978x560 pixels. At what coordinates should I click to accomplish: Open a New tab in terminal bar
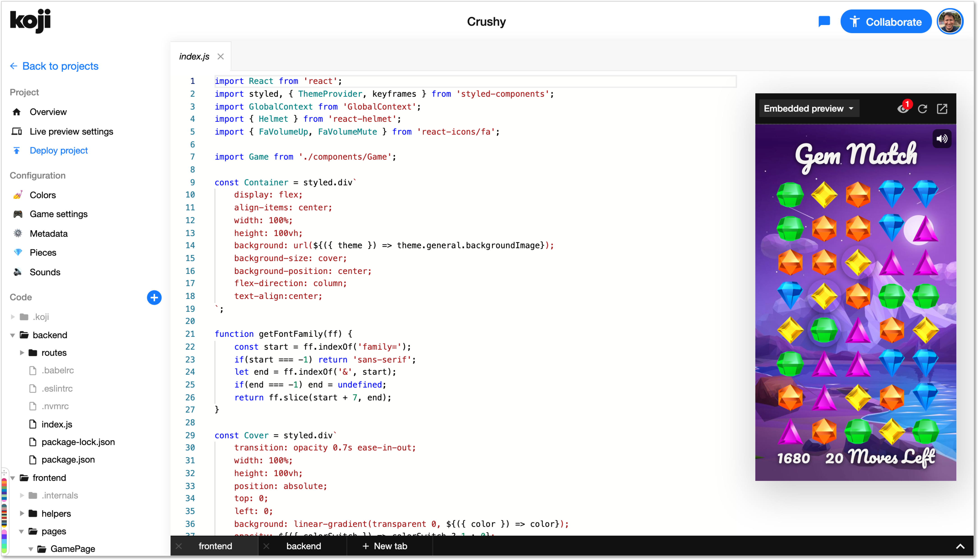385,546
